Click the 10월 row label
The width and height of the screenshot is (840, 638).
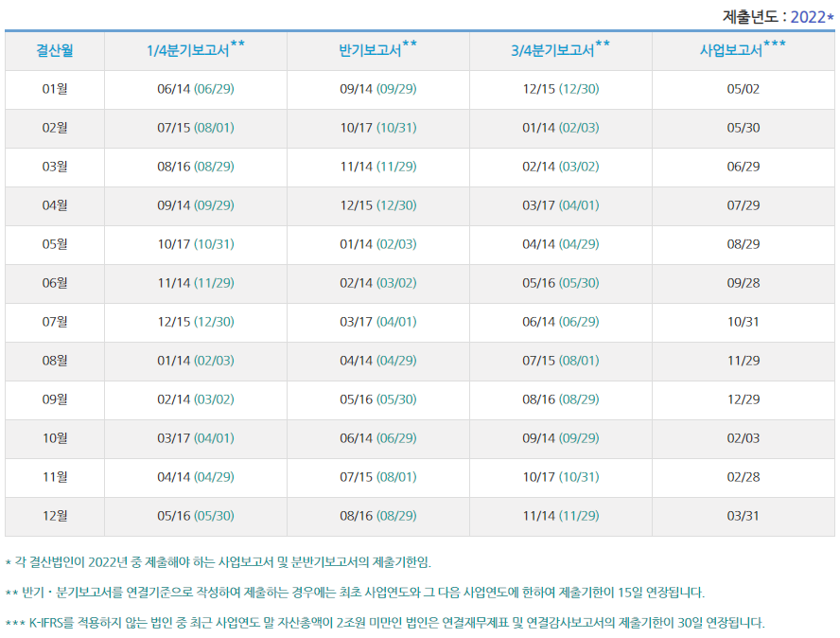point(55,438)
